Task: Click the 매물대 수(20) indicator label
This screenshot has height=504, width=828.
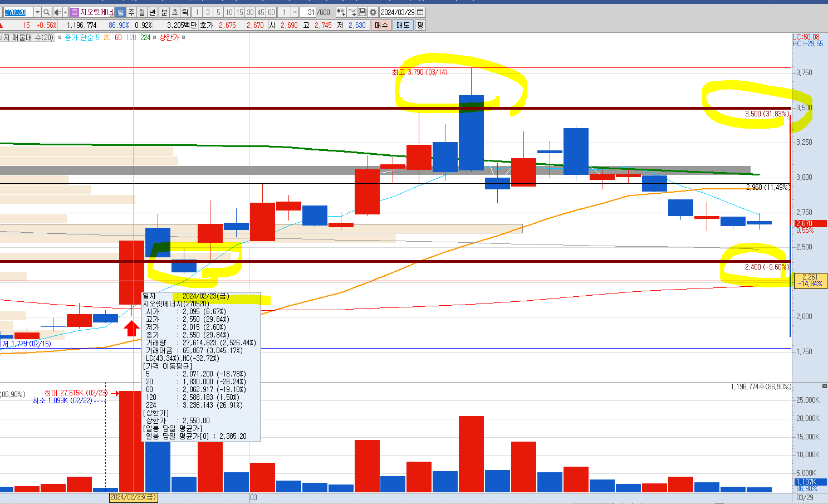Action: click(27, 37)
